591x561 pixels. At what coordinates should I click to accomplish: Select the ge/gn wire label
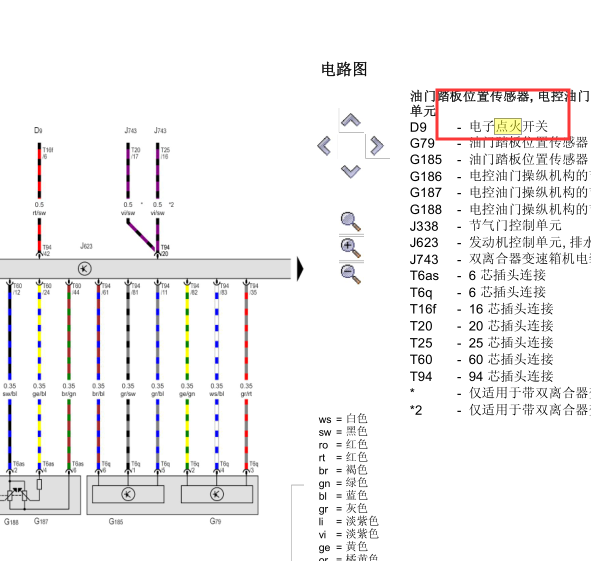click(187, 394)
